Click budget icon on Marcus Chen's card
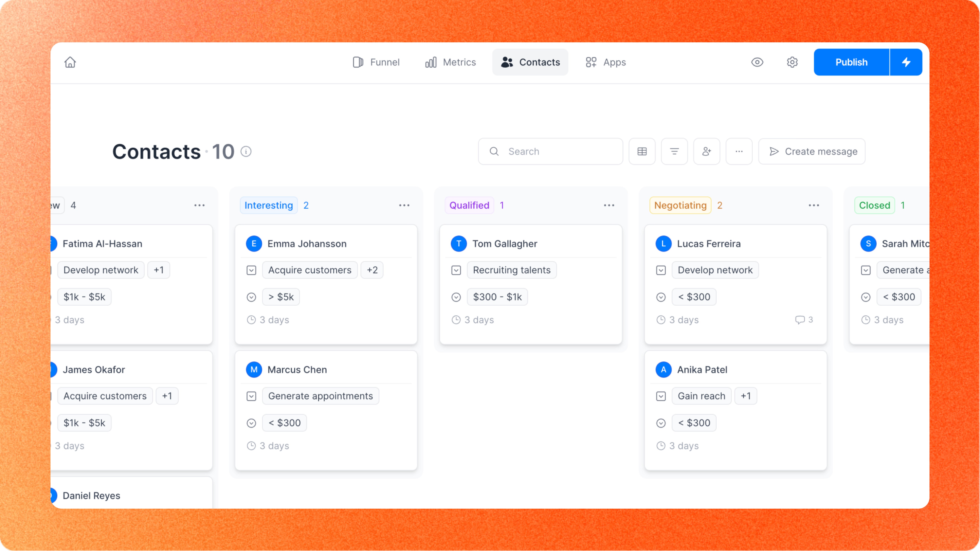The image size is (980, 551). point(251,423)
